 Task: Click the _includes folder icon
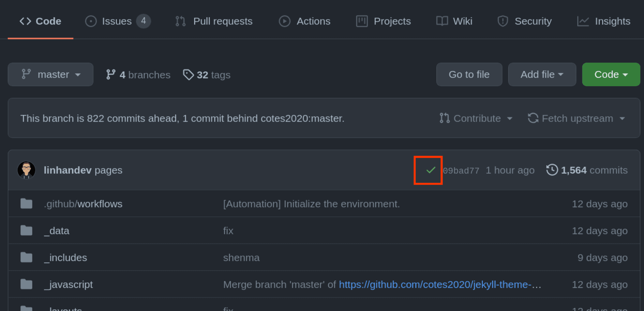[x=26, y=258]
